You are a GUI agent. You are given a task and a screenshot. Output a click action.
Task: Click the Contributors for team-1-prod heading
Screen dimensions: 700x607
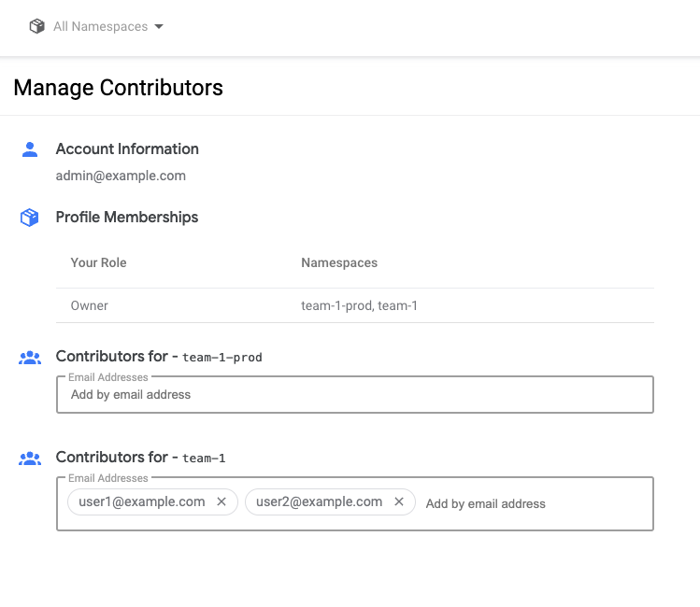159,357
